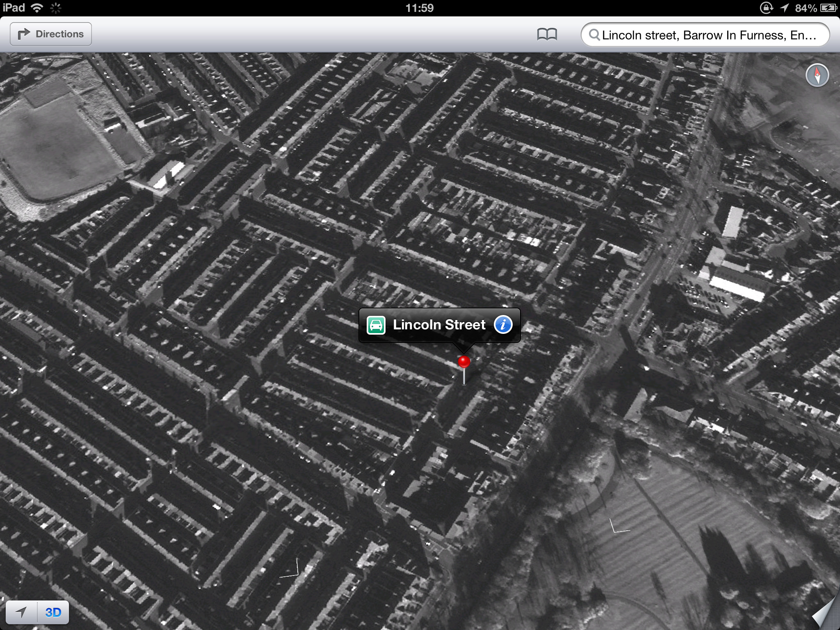Tap the search field with Lincoln street
The height and width of the screenshot is (630, 840).
point(705,35)
